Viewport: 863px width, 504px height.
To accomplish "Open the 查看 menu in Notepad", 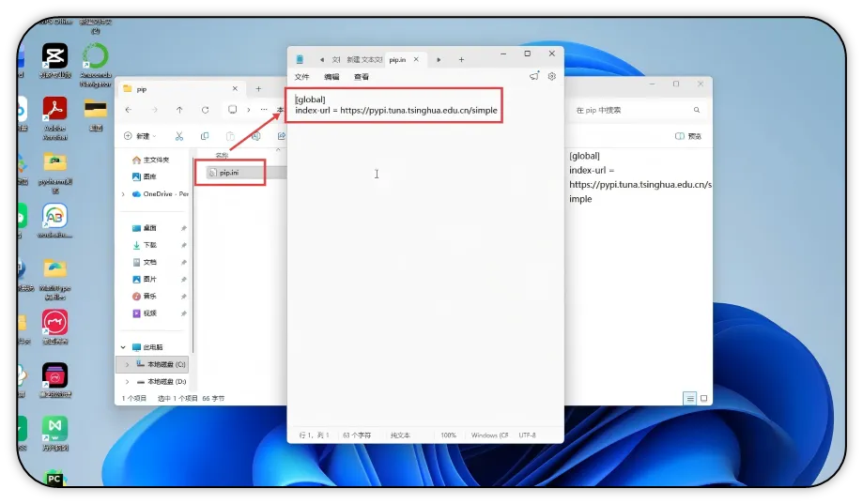I will [x=362, y=77].
